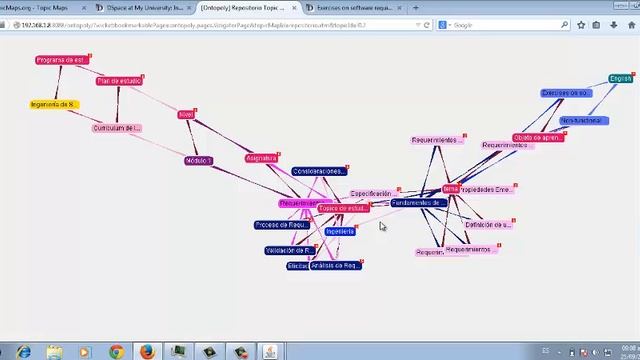Viewport: 640px width, 360px height.
Task: Select the Módulo 1 node
Action: pyautogui.click(x=198, y=161)
